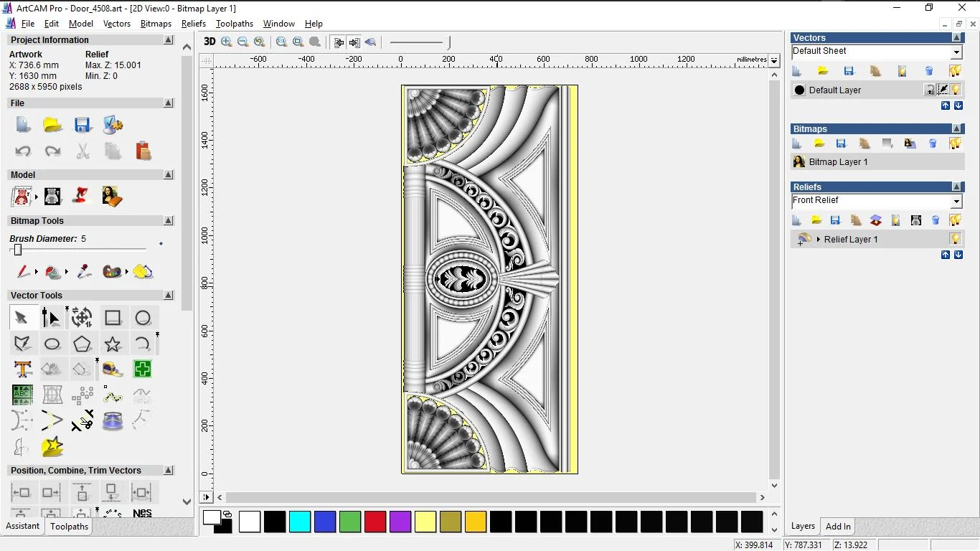Pick the cyan color swatch
980x551 pixels.
300,522
